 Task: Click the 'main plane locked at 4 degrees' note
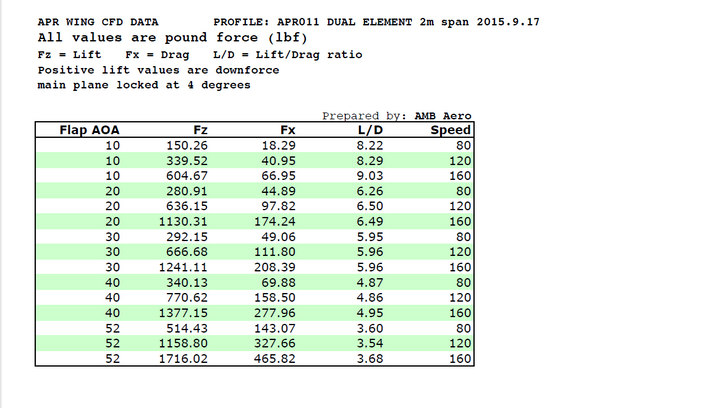click(144, 85)
